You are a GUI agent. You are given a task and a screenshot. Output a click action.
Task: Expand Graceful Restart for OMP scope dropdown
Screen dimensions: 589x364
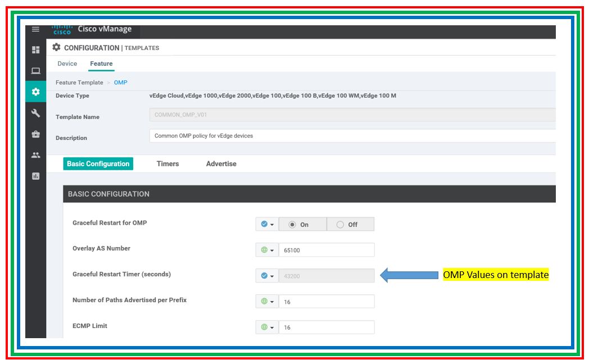(267, 224)
